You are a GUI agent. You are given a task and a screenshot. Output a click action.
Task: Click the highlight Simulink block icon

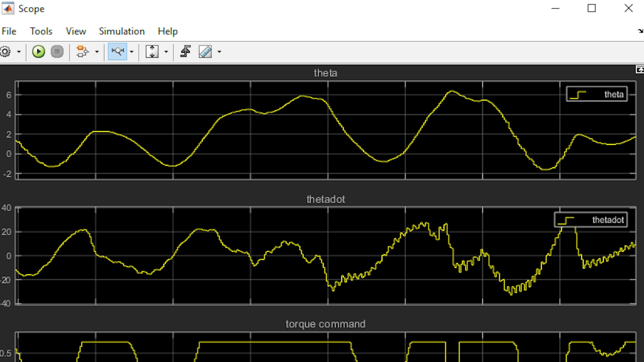83,51
